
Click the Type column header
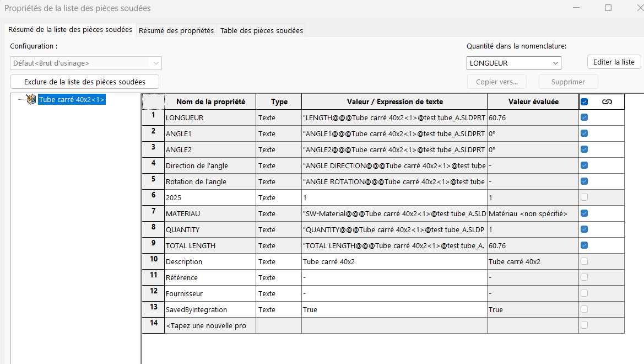[279, 101]
